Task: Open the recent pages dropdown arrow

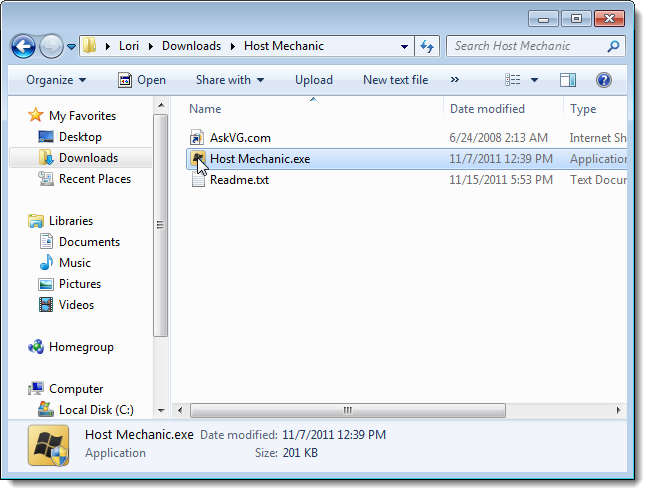Action: (x=71, y=47)
